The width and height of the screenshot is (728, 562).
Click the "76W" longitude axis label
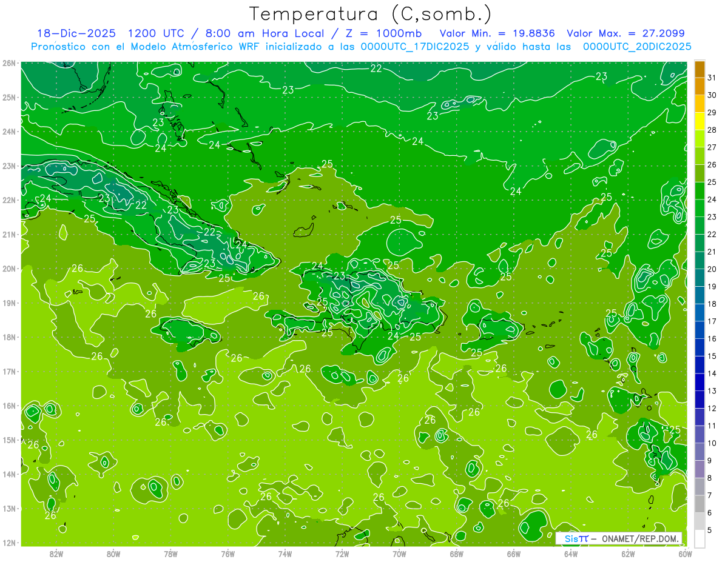coord(228,554)
